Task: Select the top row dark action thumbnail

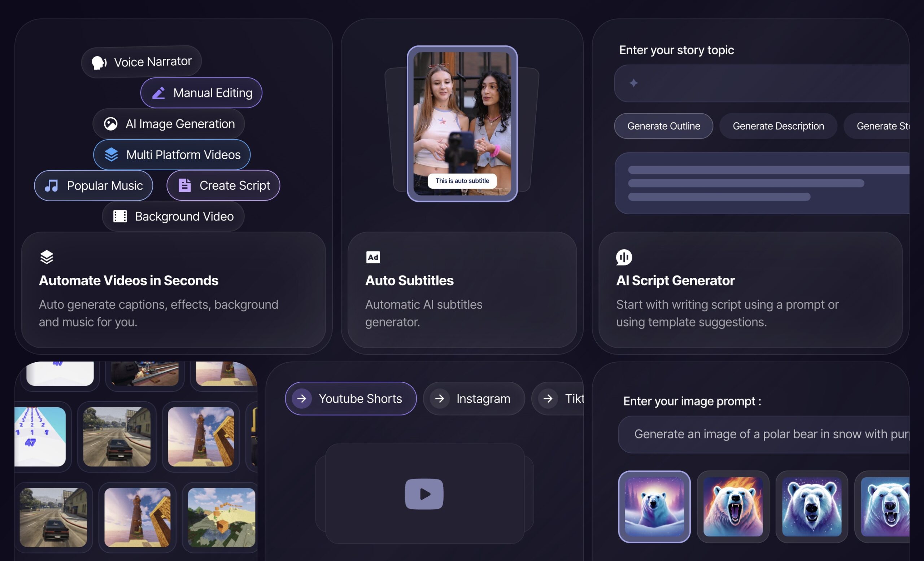Action: 145,373
